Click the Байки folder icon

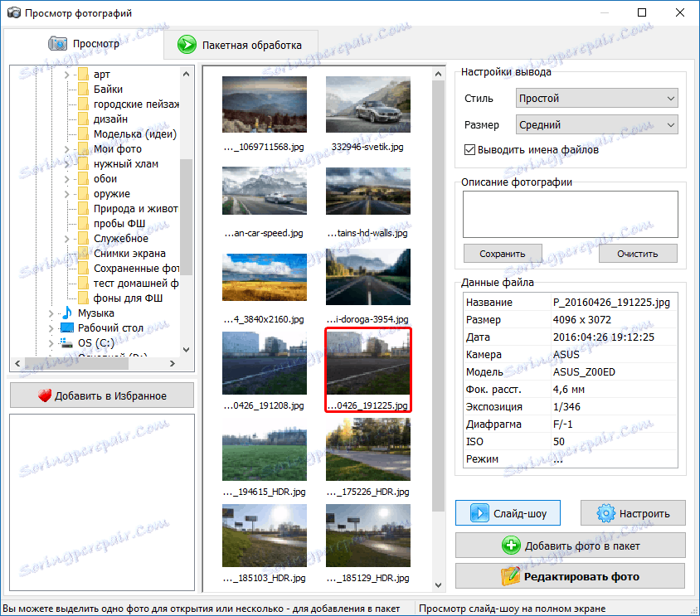click(83, 90)
